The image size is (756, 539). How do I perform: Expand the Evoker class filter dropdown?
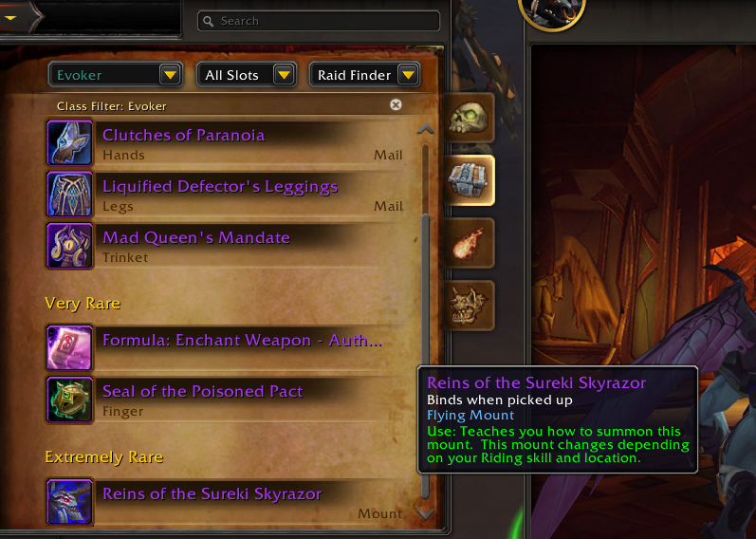(x=116, y=75)
